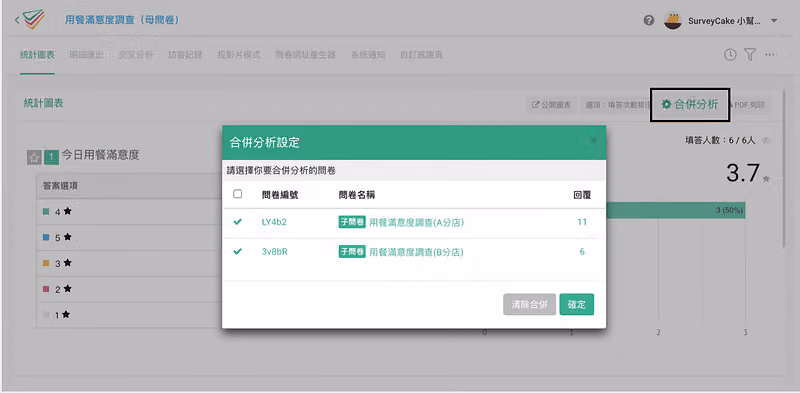The width and height of the screenshot is (800, 393).
Task: Open the filter funnel icon
Action: pyautogui.click(x=749, y=55)
